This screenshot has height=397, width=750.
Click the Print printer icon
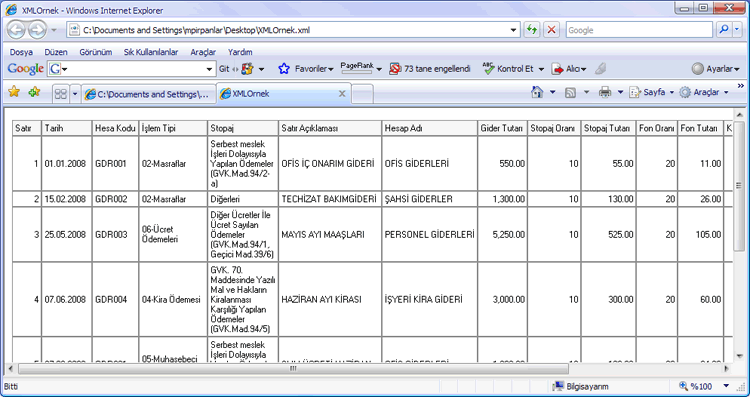[x=605, y=92]
